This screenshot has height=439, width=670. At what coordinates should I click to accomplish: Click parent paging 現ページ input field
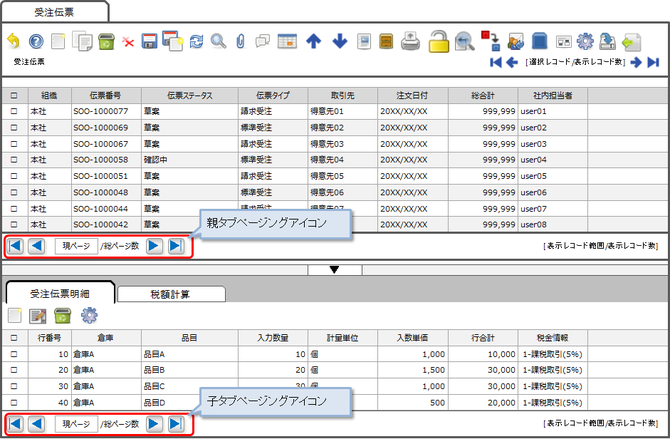(76, 246)
